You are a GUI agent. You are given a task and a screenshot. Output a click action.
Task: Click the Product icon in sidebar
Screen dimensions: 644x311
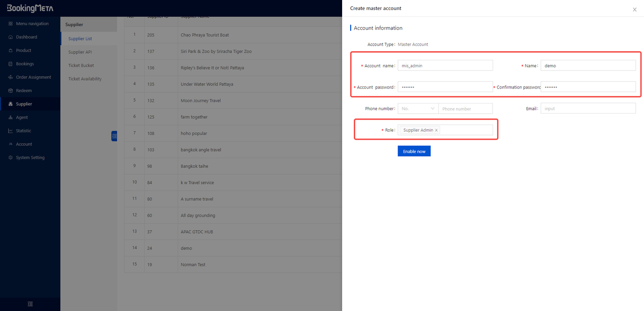(x=11, y=51)
